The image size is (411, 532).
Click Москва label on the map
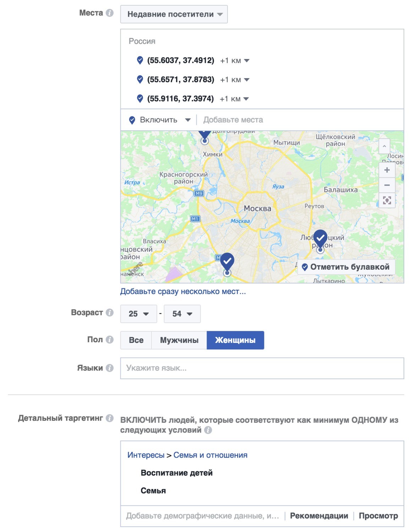coord(257,209)
